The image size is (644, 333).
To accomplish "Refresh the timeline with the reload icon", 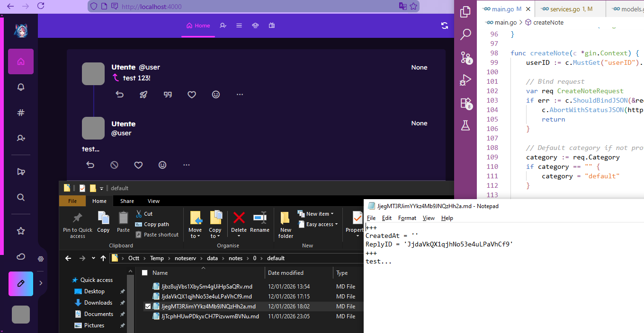I will (444, 26).
